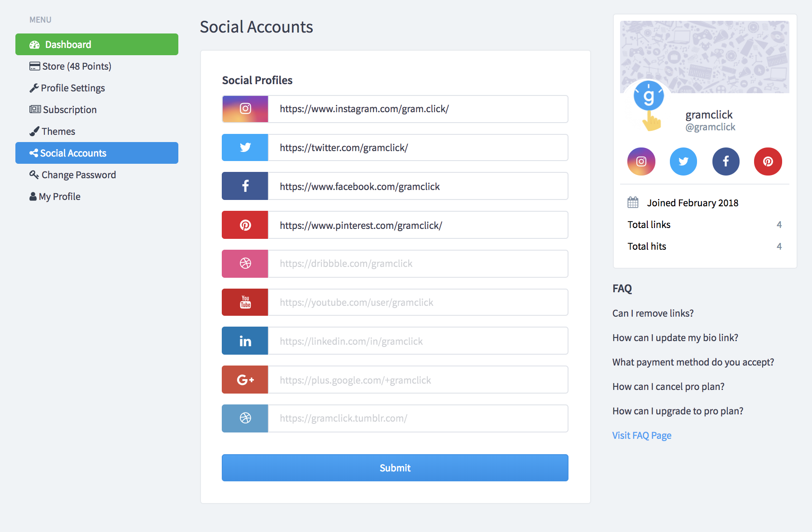Click the 'Joined February 2018' text
The width and height of the screenshot is (812, 532).
tap(693, 203)
